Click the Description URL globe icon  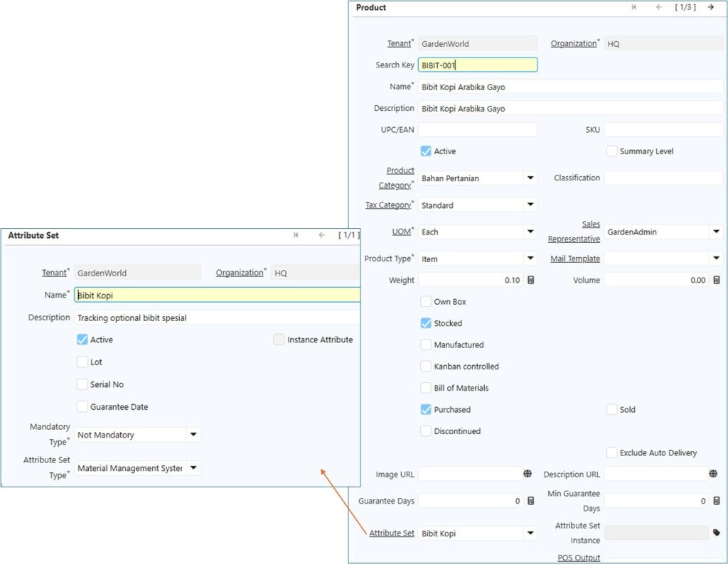[713, 474]
